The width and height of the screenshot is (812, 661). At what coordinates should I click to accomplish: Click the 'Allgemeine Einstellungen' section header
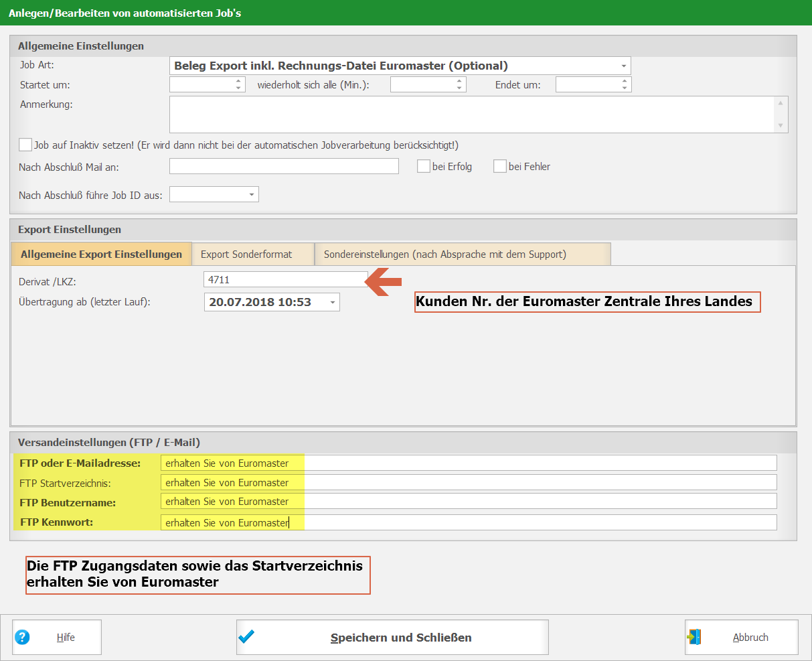tap(81, 46)
